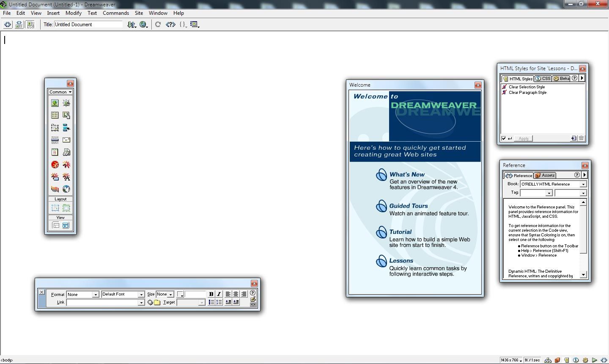609x364 pixels.
Task: Open the Commands menu
Action: tap(116, 13)
